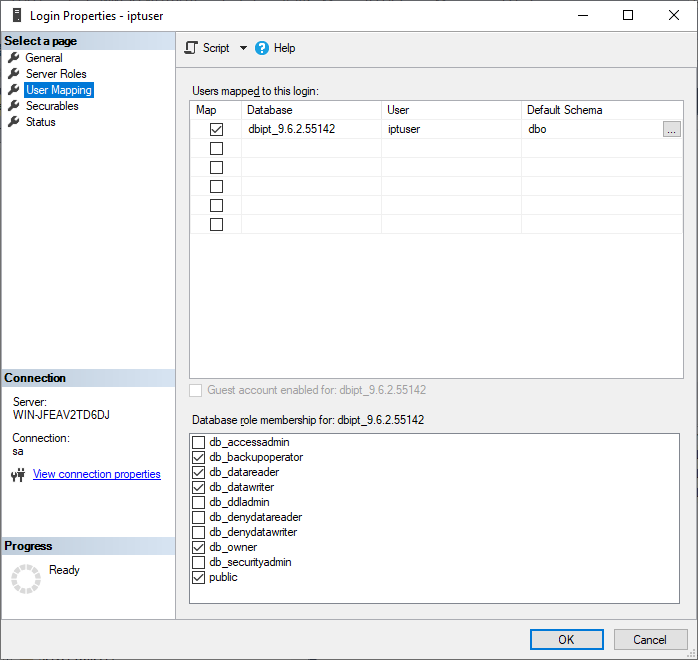Maximize the Login Properties window
This screenshot has height=660, width=698.
tap(628, 15)
